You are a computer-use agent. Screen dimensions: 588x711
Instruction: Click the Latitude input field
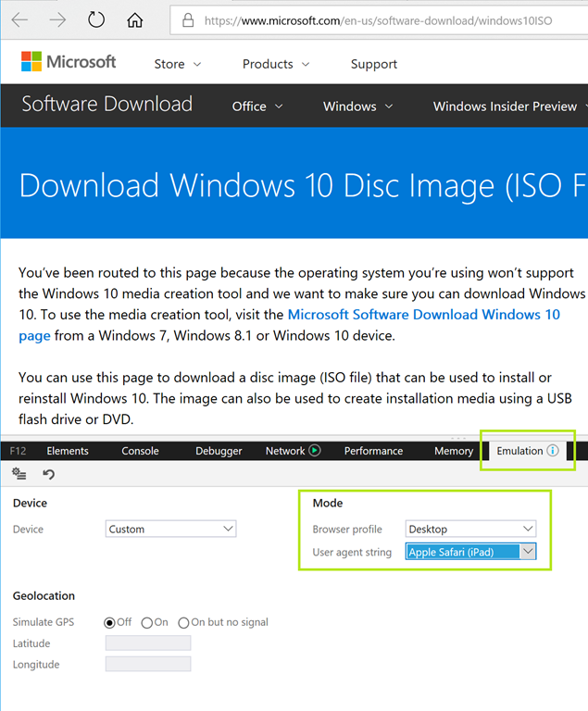148,642
